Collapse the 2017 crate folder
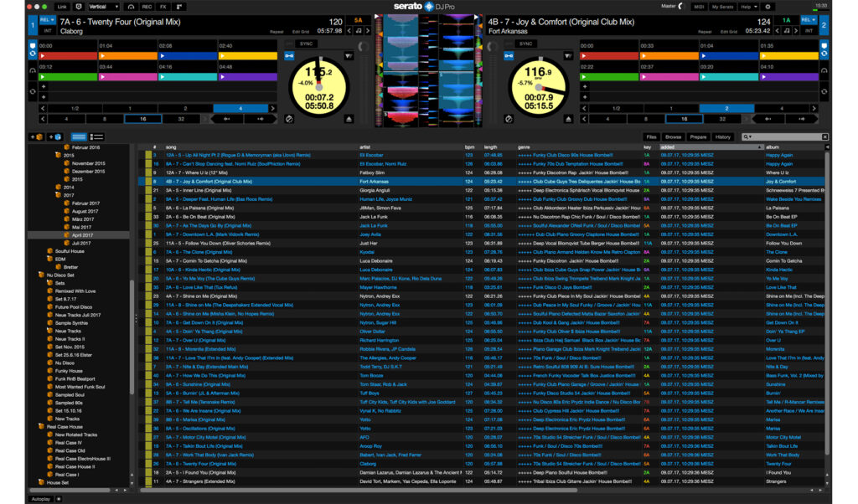This screenshot has width=858, height=504. (58, 194)
